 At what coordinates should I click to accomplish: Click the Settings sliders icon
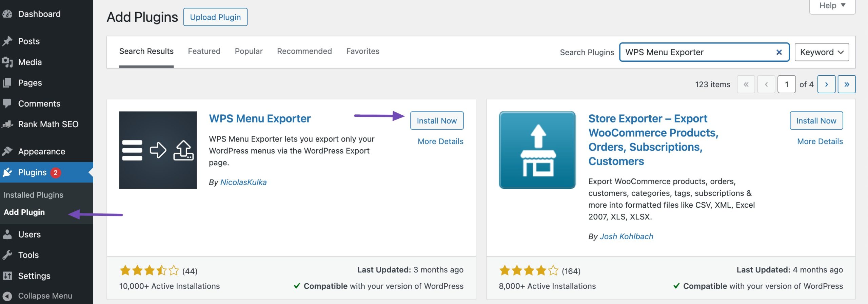click(x=7, y=276)
